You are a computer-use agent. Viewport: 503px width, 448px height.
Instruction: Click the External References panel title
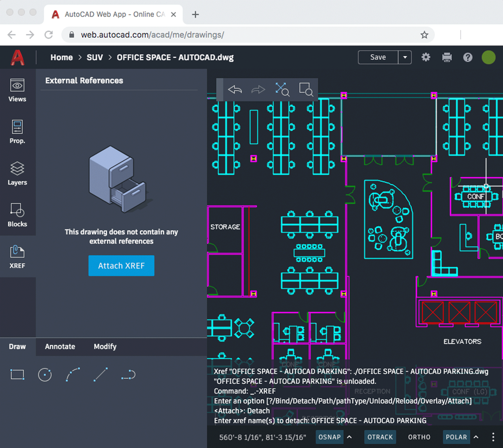coord(84,80)
